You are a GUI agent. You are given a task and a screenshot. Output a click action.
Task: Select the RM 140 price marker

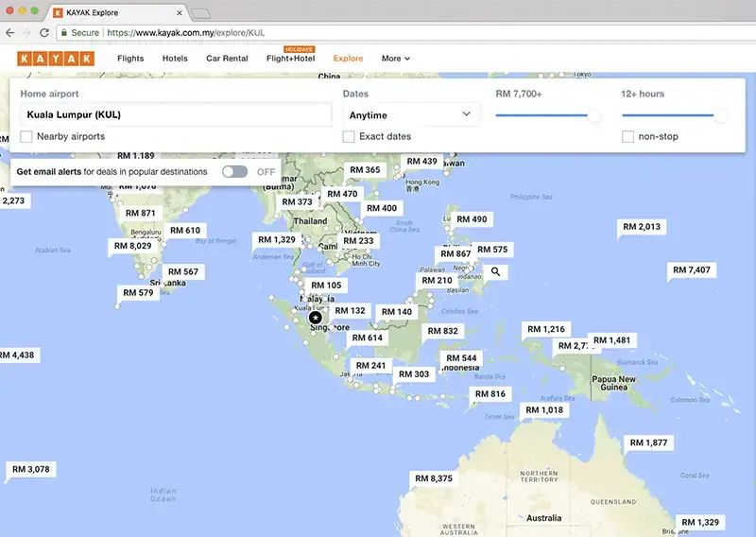tap(397, 312)
